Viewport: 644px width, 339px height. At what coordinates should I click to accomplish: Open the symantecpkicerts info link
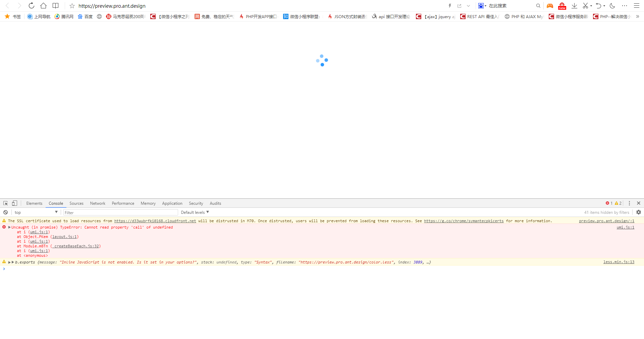tap(464, 221)
